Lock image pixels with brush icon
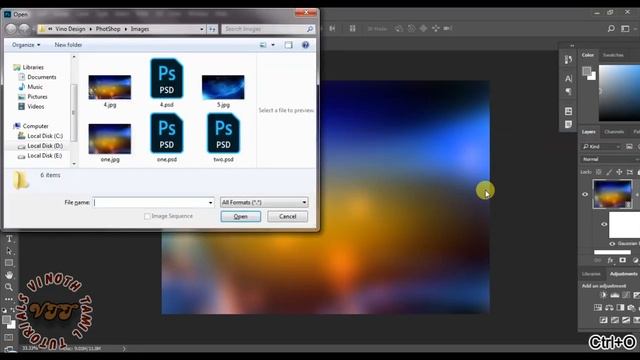This screenshot has width=640, height=360. tap(609, 172)
